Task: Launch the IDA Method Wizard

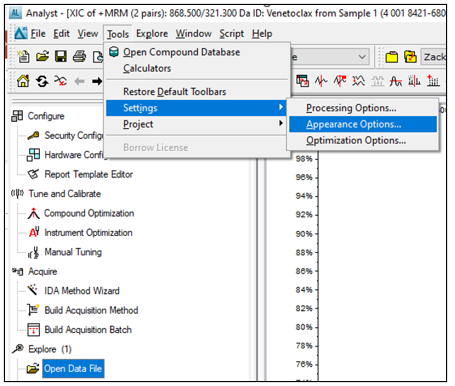Action: point(82,291)
